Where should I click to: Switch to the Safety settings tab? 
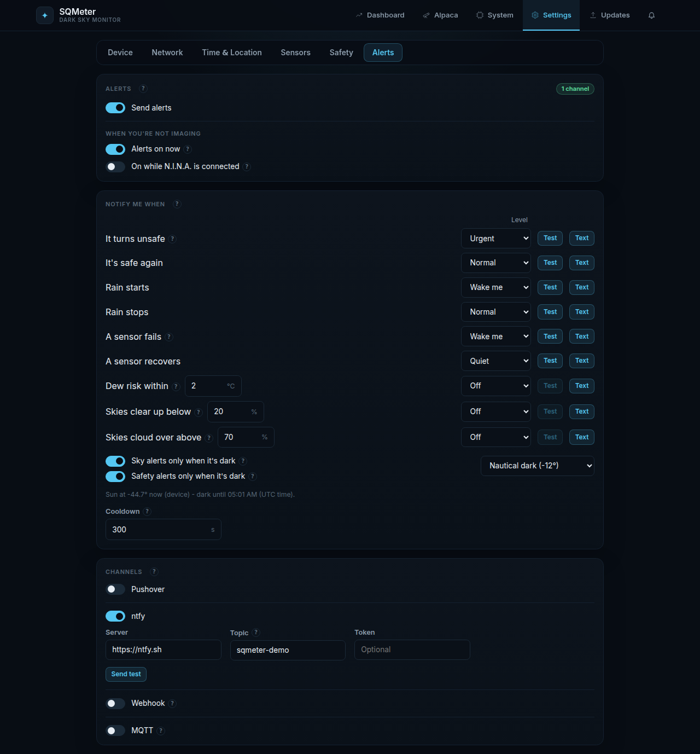tap(341, 53)
